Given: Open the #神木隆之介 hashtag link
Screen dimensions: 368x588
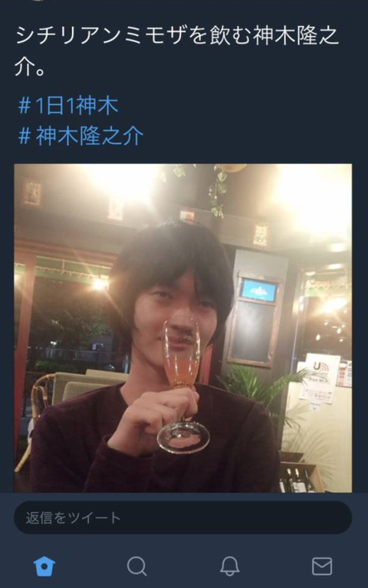Looking at the screenshot, I should [x=80, y=136].
